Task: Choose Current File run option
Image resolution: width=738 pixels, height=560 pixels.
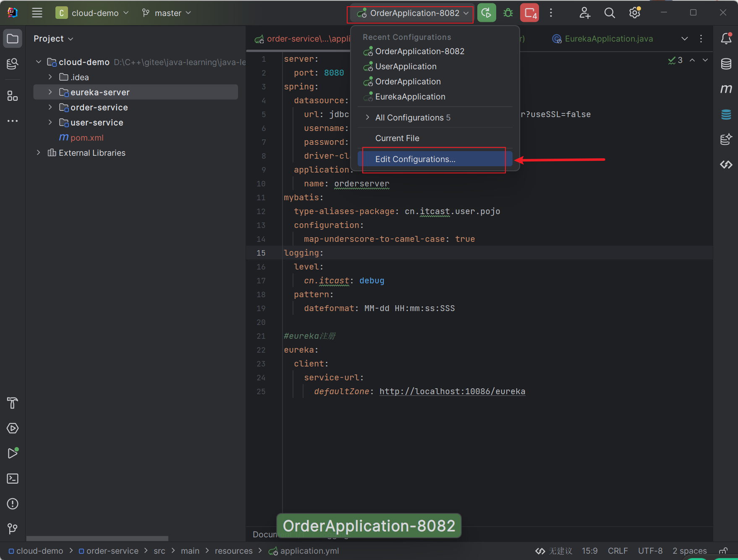Action: pos(435,138)
